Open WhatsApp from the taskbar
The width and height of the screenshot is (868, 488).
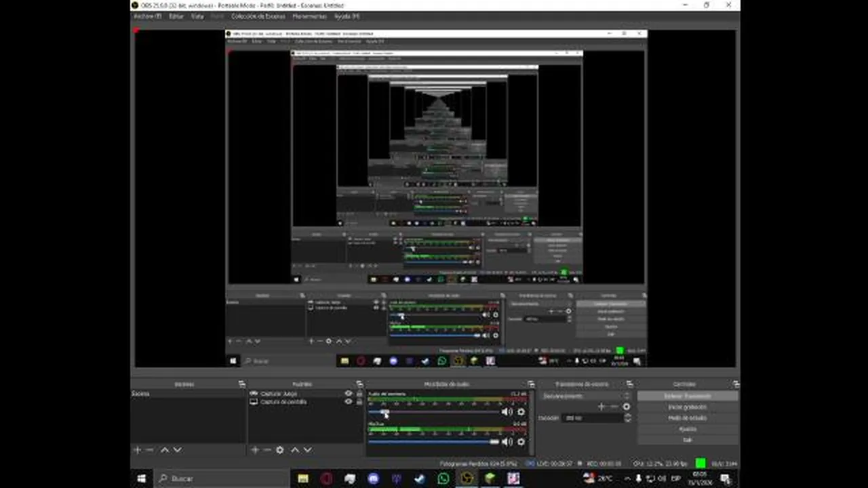coord(443,479)
